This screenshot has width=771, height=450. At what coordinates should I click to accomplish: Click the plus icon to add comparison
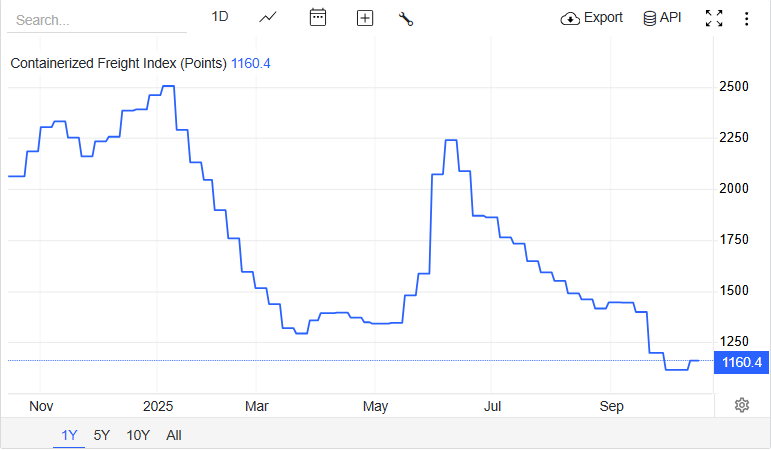tap(365, 18)
